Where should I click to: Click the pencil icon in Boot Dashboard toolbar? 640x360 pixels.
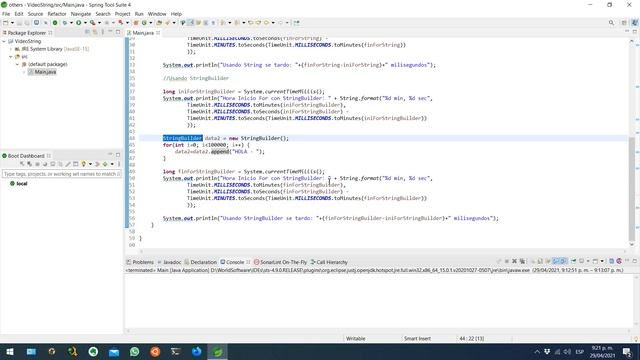[x=68, y=164]
